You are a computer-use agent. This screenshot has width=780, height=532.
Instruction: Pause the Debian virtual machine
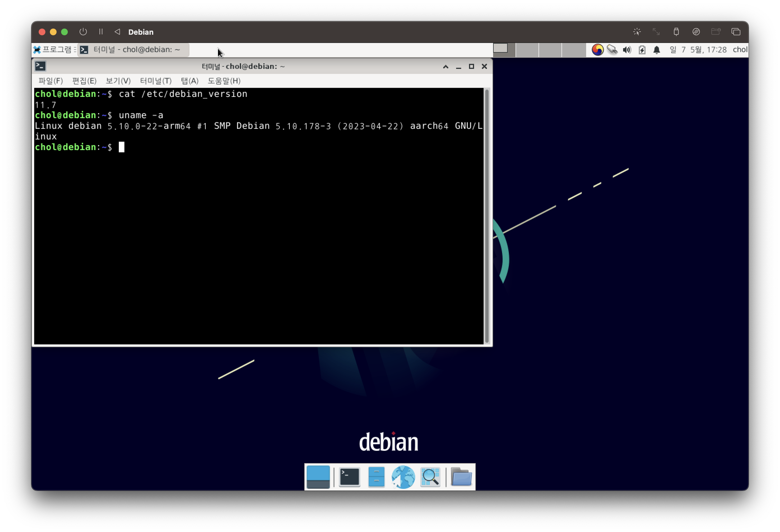click(101, 32)
